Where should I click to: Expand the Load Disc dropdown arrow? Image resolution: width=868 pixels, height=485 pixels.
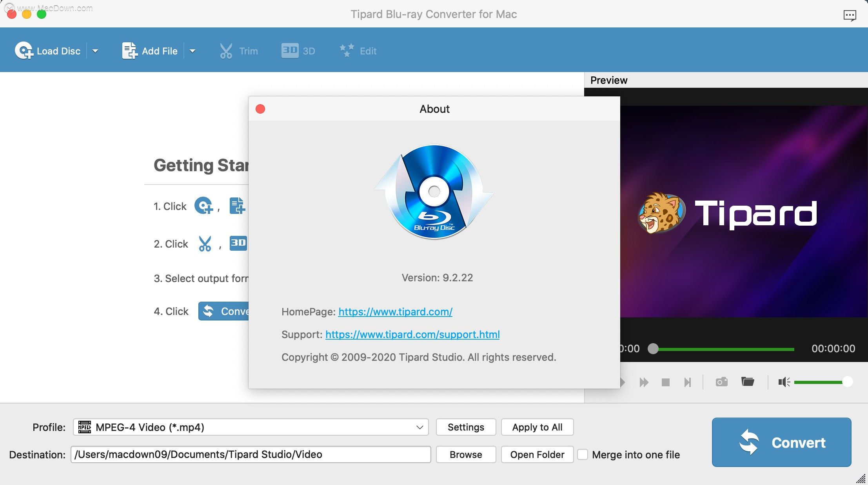point(95,51)
